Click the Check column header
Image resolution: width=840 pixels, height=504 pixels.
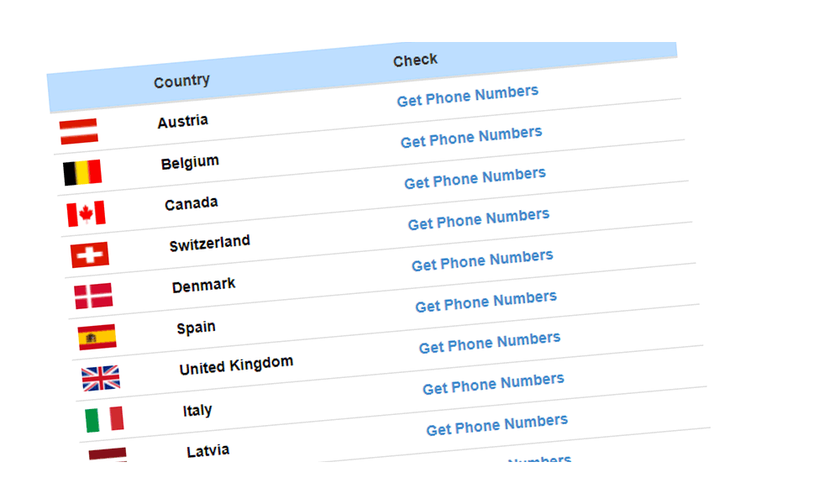[415, 60]
